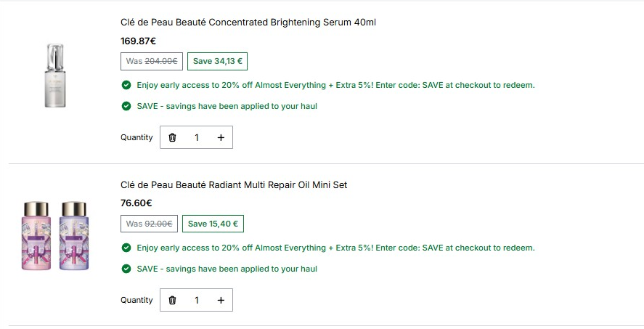Viewport: 644px width, 329px height.
Task: Click checkmark beside the Oil Mini Set's 20% off offer
Action: (x=126, y=248)
